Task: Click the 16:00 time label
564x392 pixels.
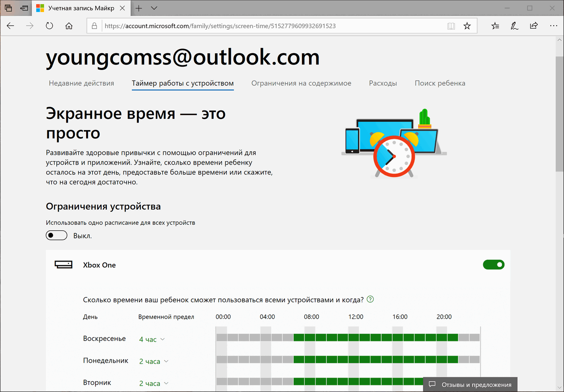Action: [400, 317]
